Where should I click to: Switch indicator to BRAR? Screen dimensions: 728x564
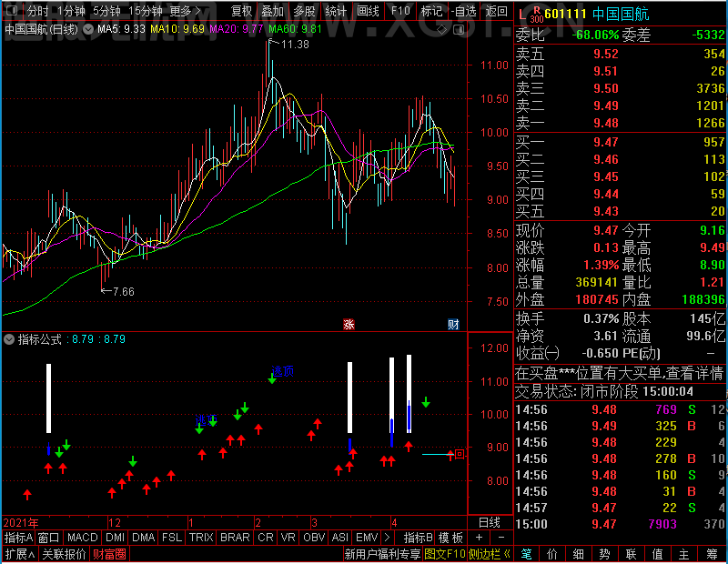pyautogui.click(x=235, y=537)
